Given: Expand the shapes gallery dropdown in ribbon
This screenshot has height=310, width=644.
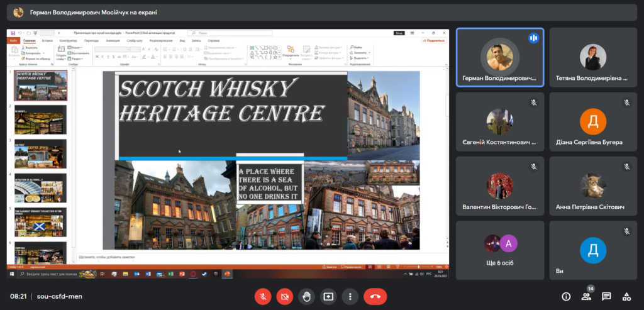Looking at the screenshot, I should [279, 58].
